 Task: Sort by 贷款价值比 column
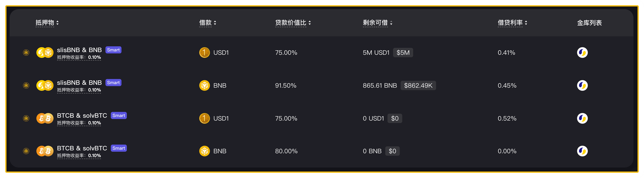pos(293,23)
